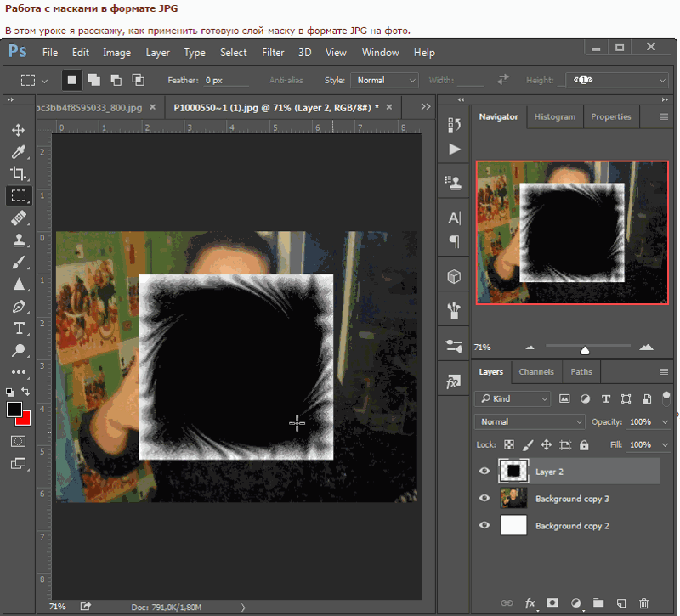
Task: Switch to the Channels tab
Action: coord(536,372)
